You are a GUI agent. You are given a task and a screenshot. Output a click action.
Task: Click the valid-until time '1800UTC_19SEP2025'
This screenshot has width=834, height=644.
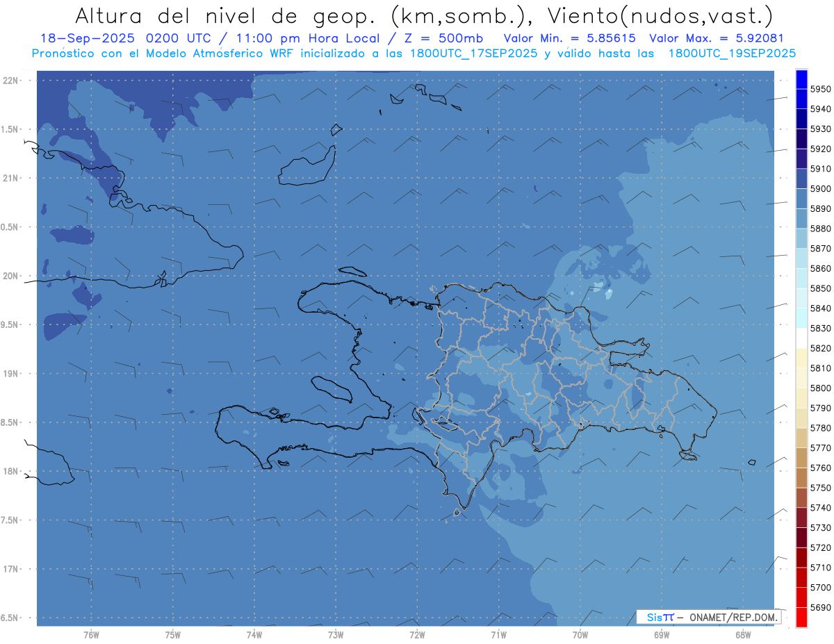click(732, 53)
